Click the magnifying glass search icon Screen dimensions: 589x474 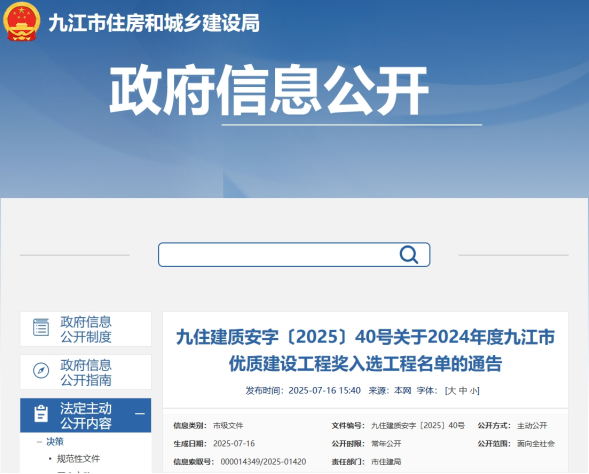click(x=409, y=255)
